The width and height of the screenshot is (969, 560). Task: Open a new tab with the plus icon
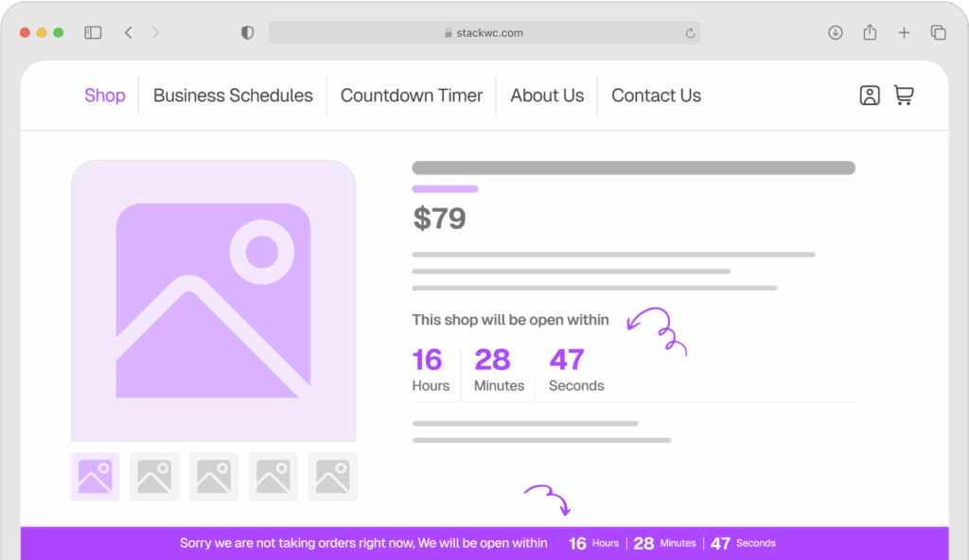904,32
